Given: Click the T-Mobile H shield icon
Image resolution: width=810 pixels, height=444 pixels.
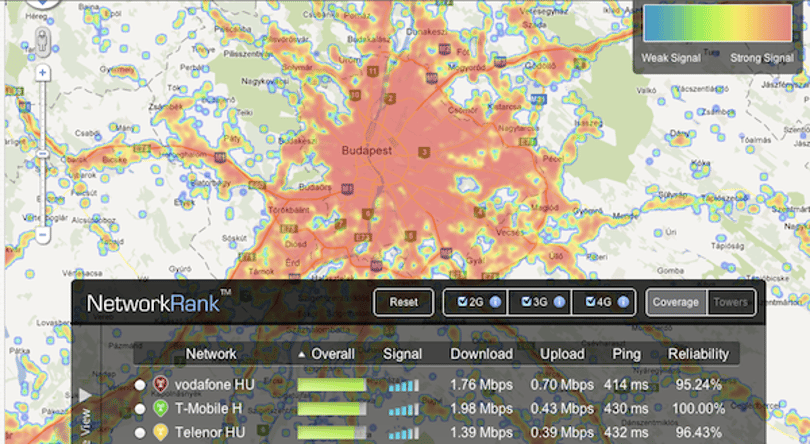Looking at the screenshot, I should 161,408.
